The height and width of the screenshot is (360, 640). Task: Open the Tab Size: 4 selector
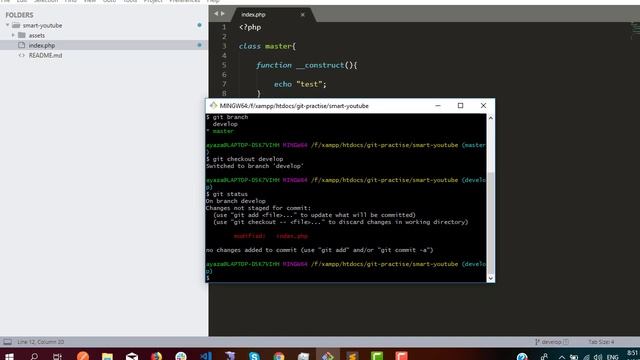click(x=601, y=342)
